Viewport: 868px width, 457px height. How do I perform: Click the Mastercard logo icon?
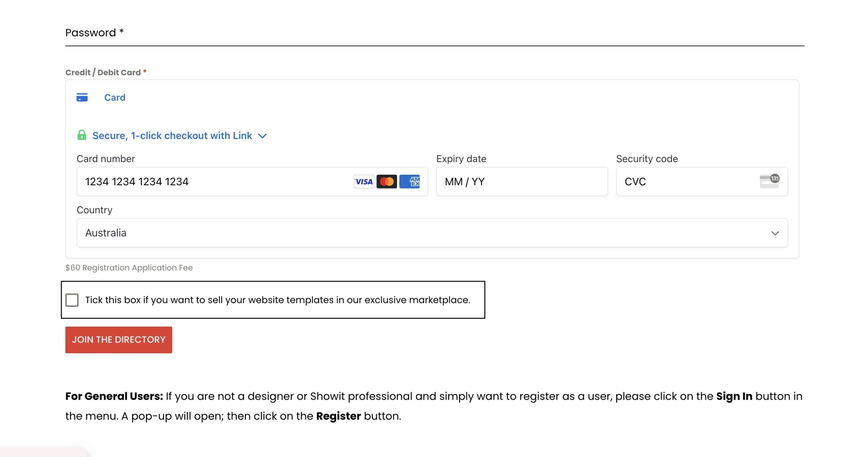(x=387, y=182)
